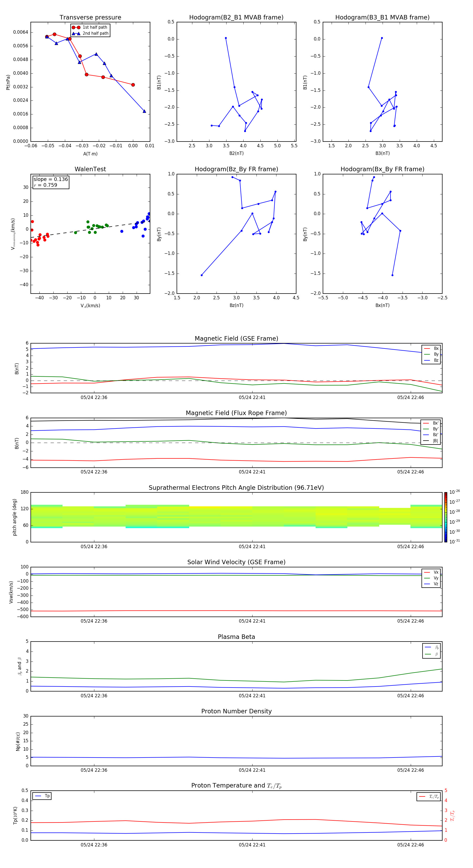Click the 'Hodogram(B3_B1 MVAB frame)' title
This screenshot has width=473, height=868.
382,18
